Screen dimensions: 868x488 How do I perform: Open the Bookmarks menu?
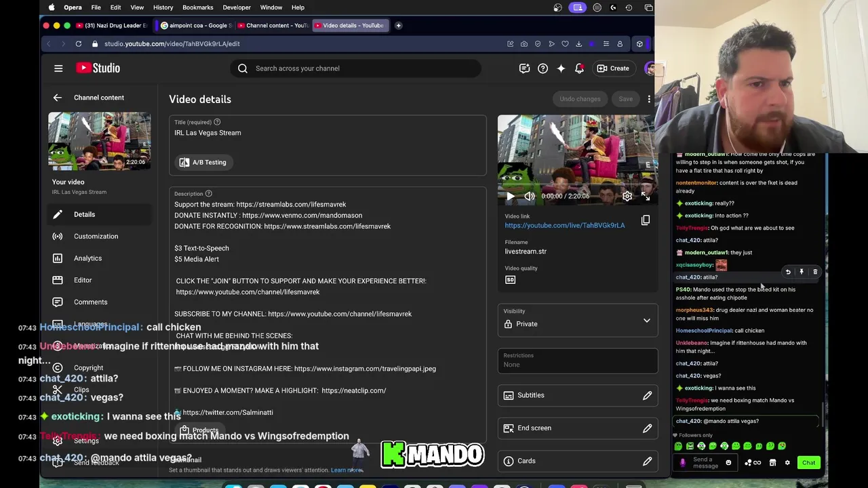(198, 7)
